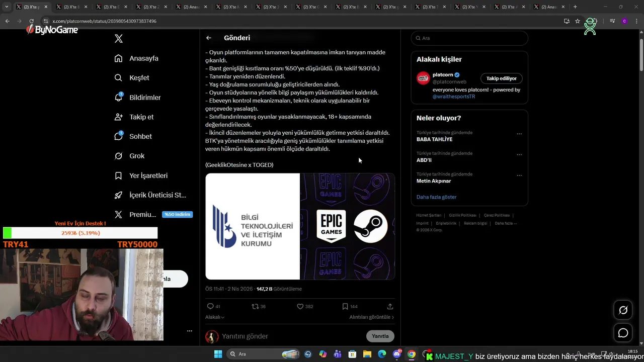Open @wraithesportsTR profile link
The width and height of the screenshot is (644, 362).
point(454,97)
